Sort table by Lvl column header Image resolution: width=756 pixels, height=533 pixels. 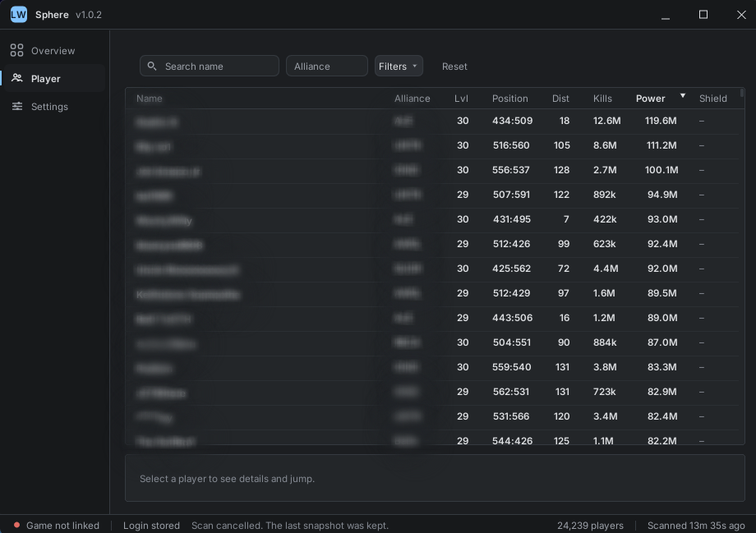coord(461,99)
